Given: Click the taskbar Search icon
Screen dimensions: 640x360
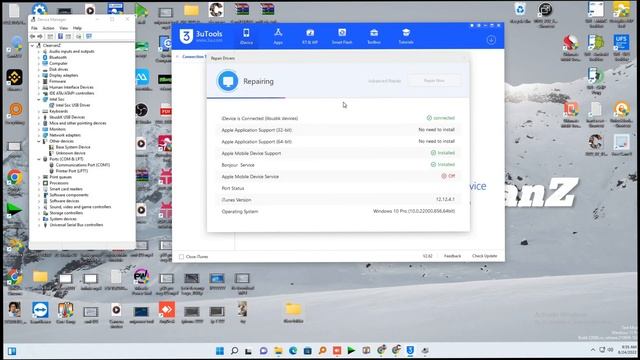Looking at the screenshot, I should [234, 351].
